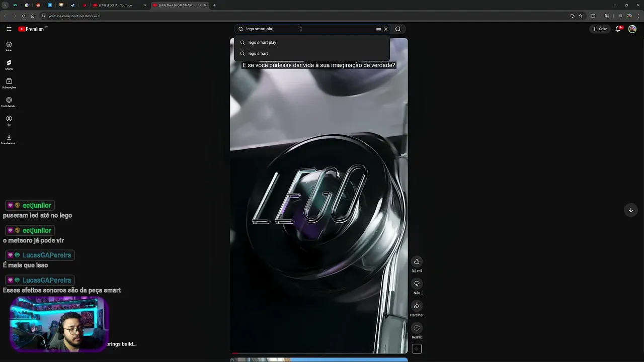
Task: Open the sound source icon below Remix
Action: [x=417, y=349]
